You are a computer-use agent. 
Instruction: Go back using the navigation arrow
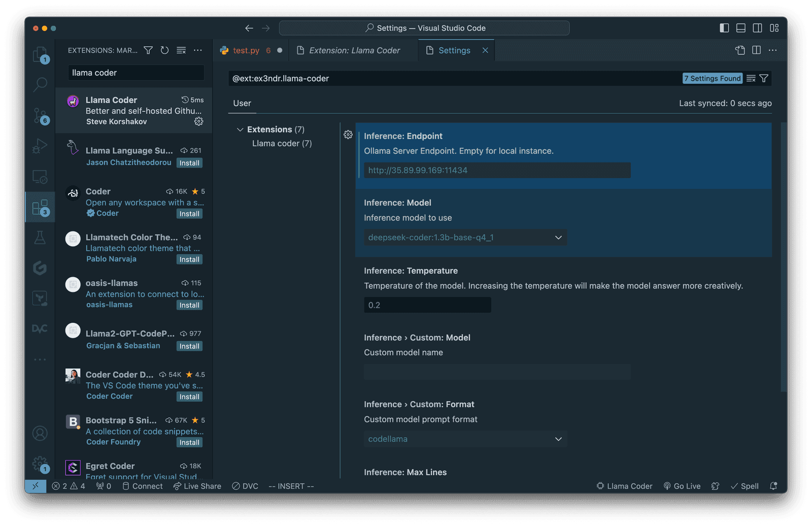coord(249,28)
